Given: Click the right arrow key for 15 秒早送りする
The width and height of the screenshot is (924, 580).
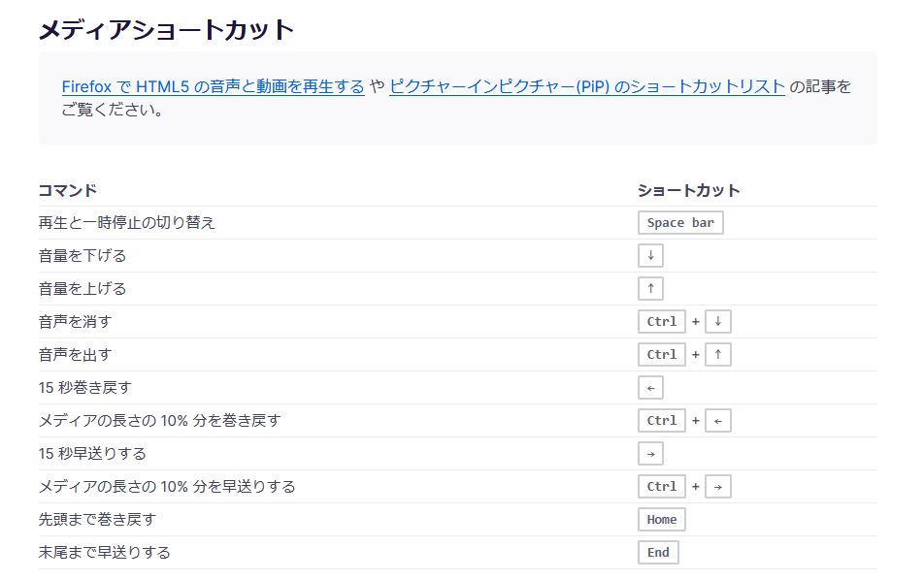Looking at the screenshot, I should coord(650,454).
